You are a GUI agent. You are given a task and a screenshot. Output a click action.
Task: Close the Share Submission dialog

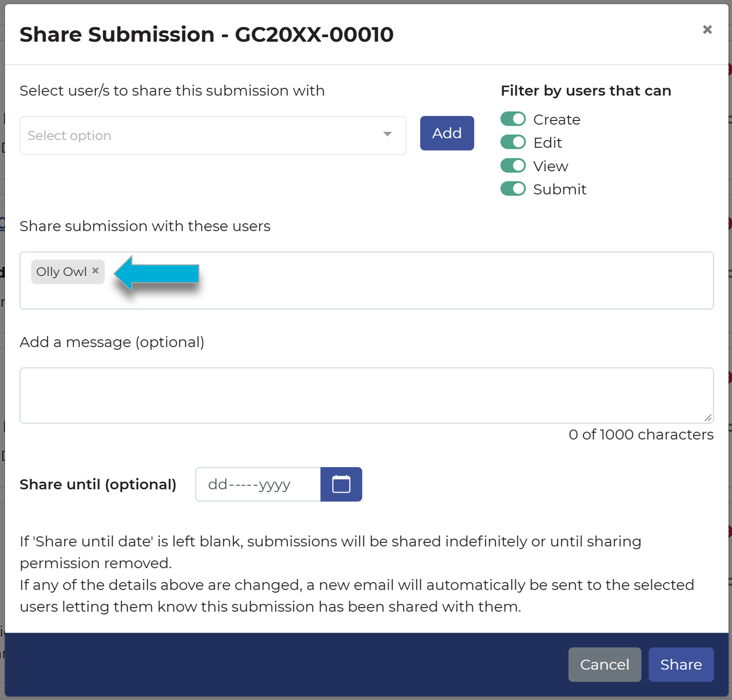click(x=707, y=30)
